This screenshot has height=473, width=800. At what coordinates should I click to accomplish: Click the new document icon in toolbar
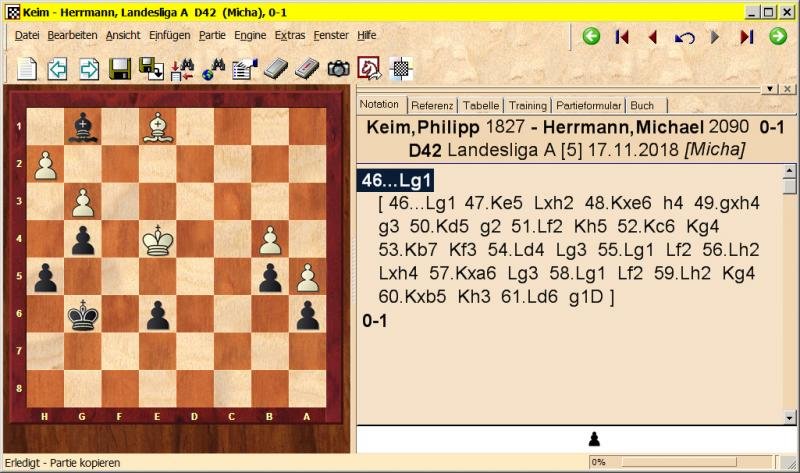point(27,69)
